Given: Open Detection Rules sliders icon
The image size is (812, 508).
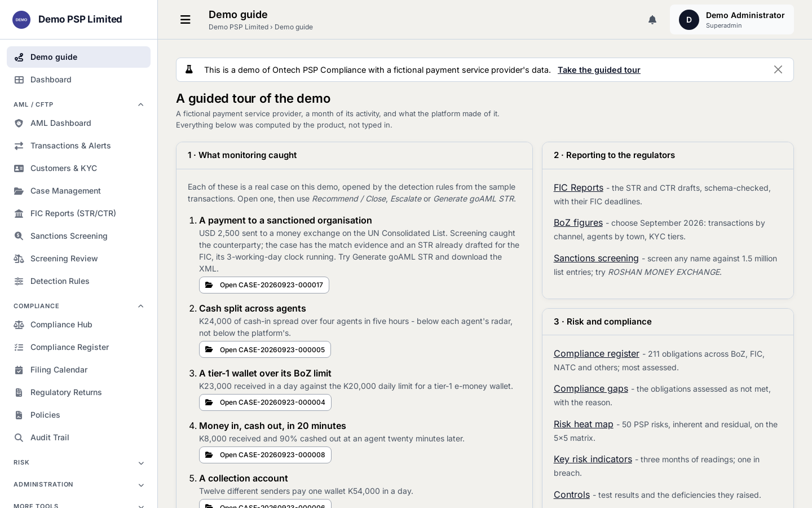Looking at the screenshot, I should [x=19, y=281].
